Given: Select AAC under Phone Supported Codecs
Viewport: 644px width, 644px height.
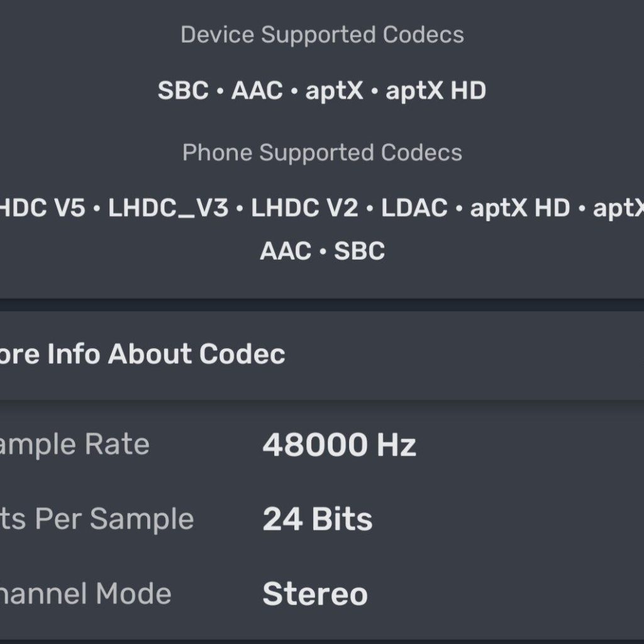Looking at the screenshot, I should click(x=286, y=252).
